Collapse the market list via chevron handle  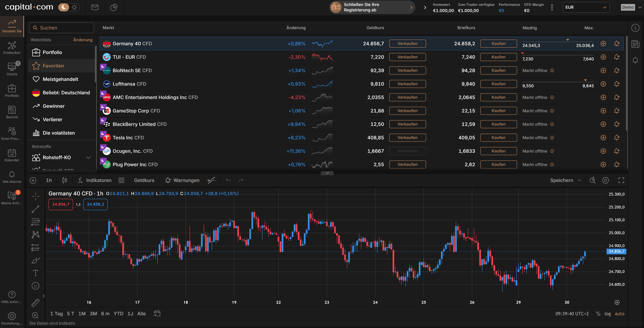click(327, 173)
